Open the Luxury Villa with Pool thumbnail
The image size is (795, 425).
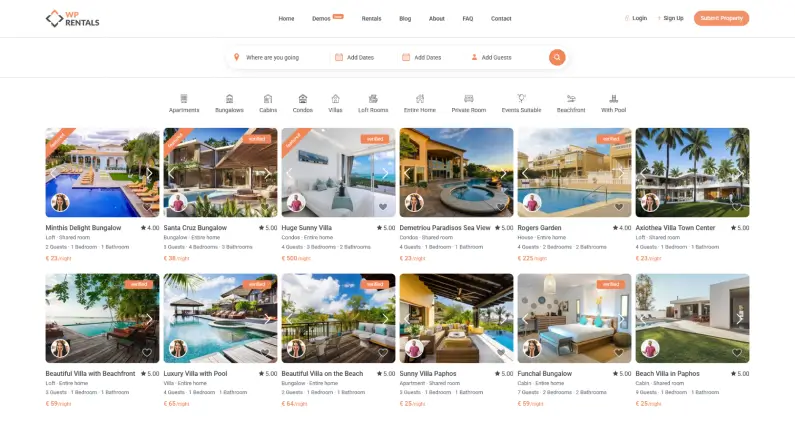(x=221, y=318)
